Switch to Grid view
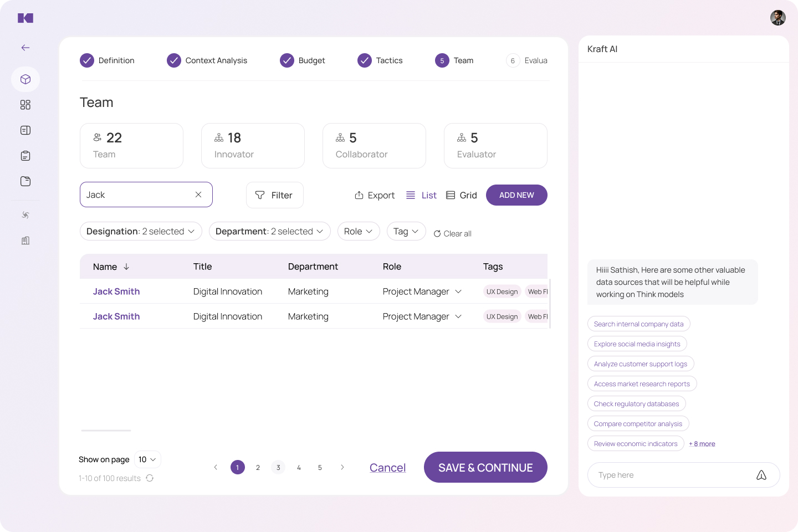 (462, 195)
